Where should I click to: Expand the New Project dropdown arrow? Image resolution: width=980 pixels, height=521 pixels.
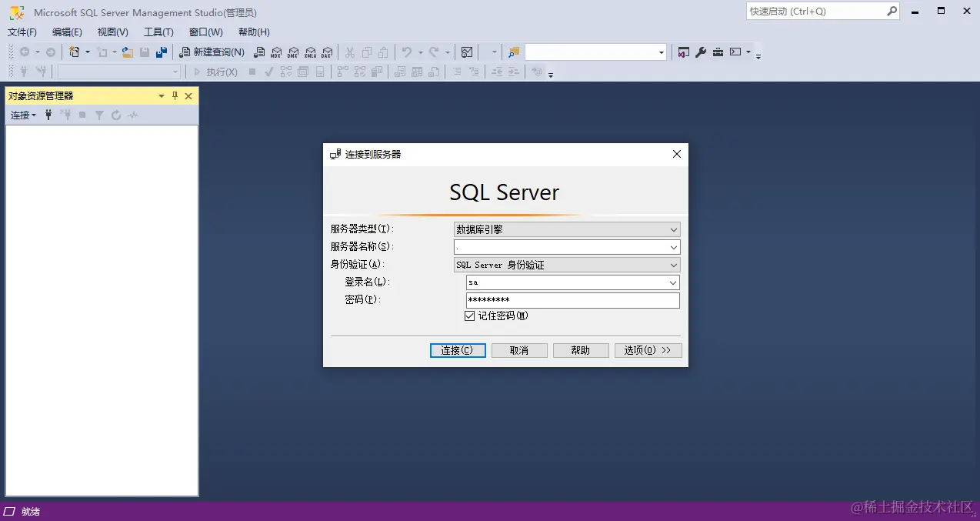click(87, 52)
